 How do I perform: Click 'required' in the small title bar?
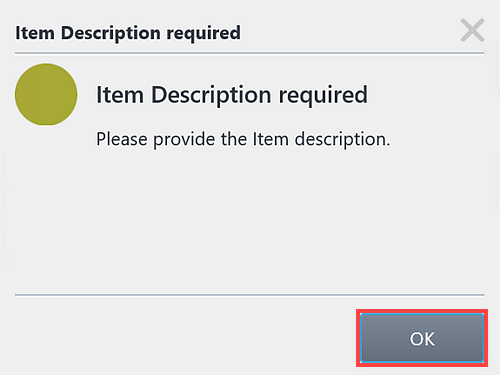click(203, 34)
